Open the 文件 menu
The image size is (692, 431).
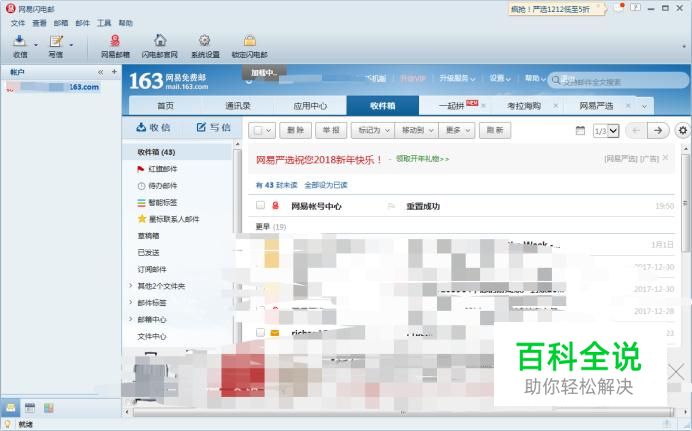coord(18,23)
